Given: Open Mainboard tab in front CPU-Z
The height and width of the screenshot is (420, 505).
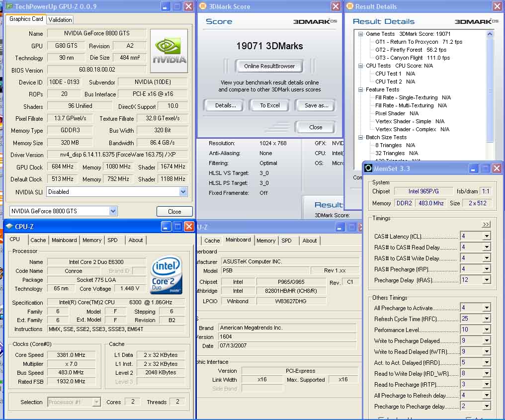Looking at the screenshot, I should pos(64,240).
